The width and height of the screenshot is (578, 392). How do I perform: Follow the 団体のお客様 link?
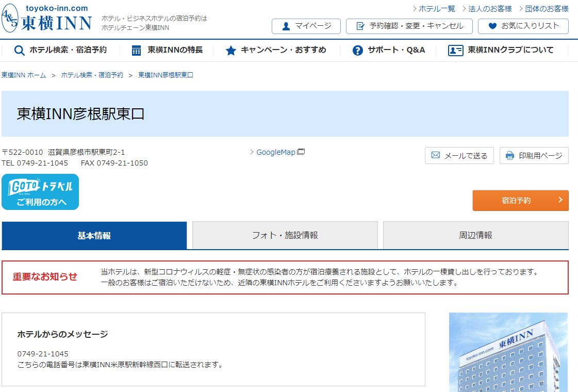coord(547,9)
